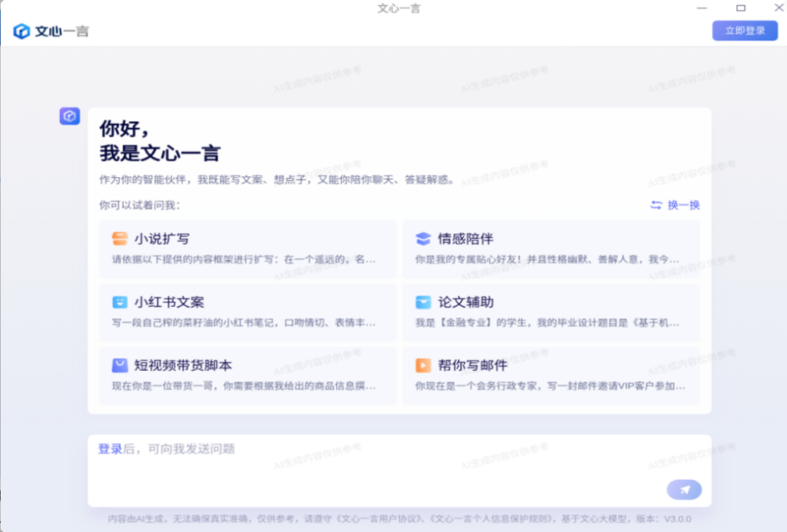This screenshot has width=787, height=532.
Task: Open 《文心一言用户协议》 link in footer
Action: (377, 518)
